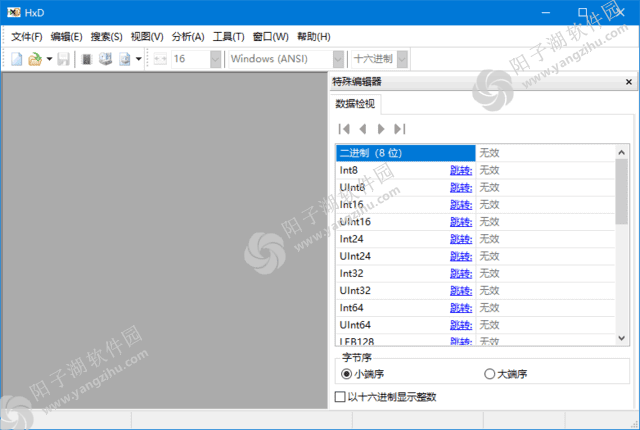
Task: Click the data inspector scrollbar thumb
Action: (621, 192)
